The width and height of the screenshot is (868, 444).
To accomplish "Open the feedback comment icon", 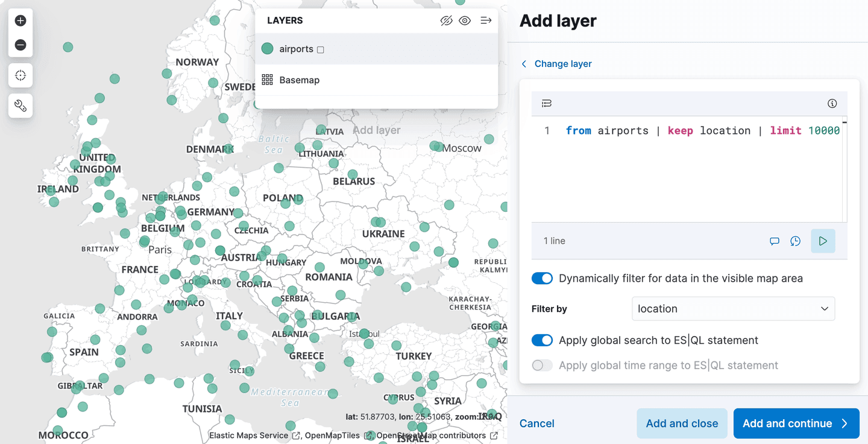I will (x=775, y=241).
